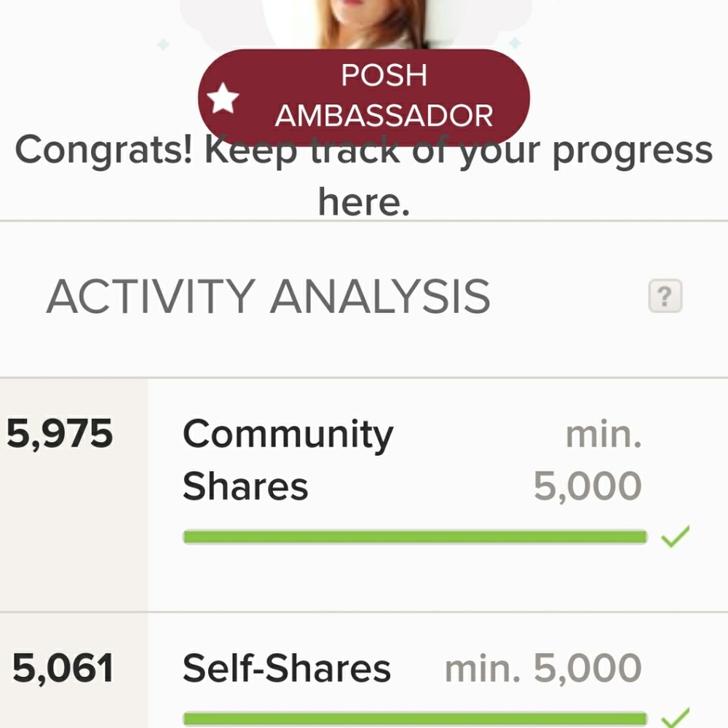Screen dimensions: 728x728
Task: Open the Community Shares row label
Action: (288, 459)
